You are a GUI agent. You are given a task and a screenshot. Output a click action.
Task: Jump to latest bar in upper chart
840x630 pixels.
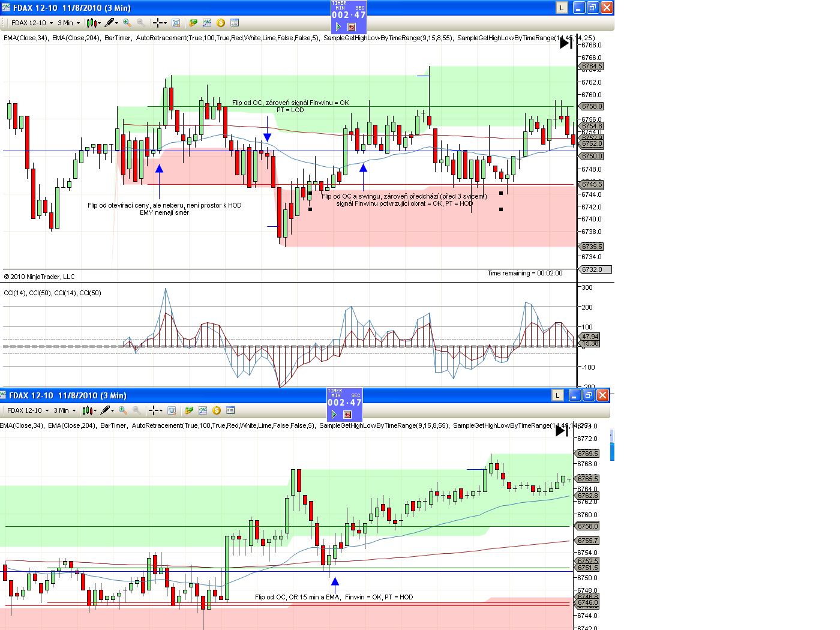pyautogui.click(x=566, y=43)
